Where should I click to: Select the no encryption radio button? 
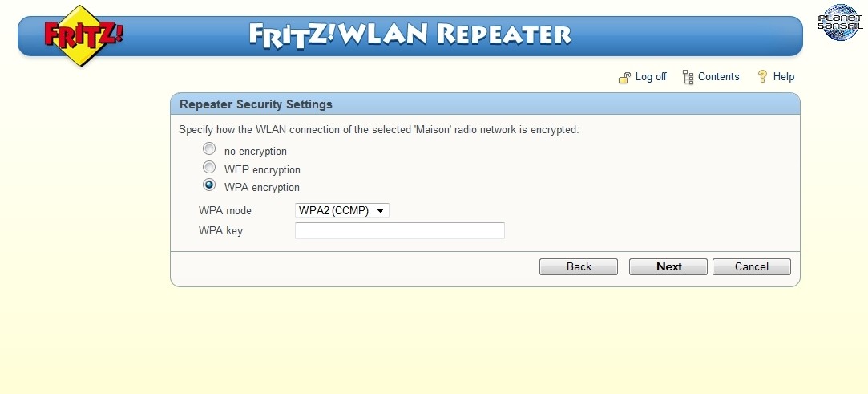pyautogui.click(x=209, y=149)
